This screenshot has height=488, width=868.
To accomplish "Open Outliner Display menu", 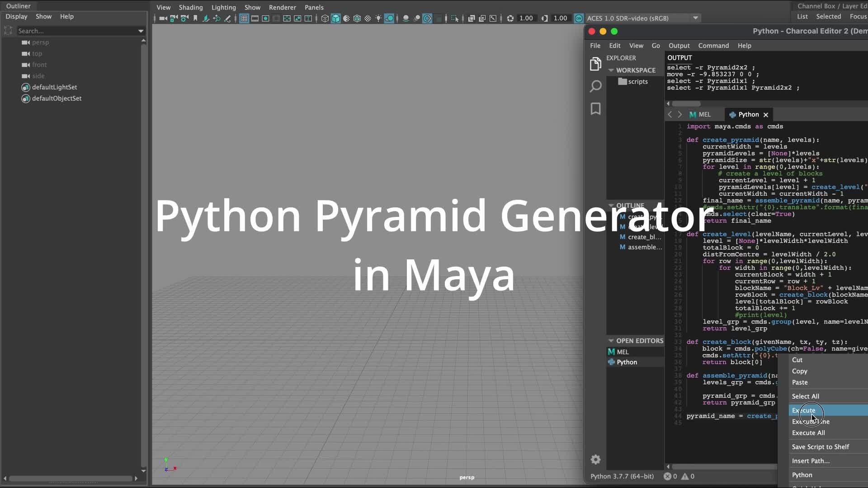I will click(x=16, y=16).
